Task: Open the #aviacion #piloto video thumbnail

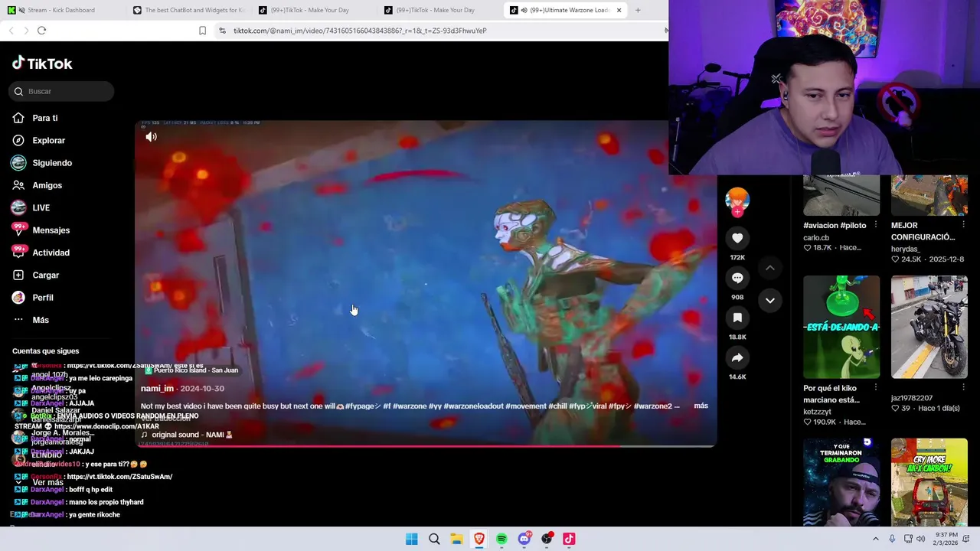Action: click(841, 195)
